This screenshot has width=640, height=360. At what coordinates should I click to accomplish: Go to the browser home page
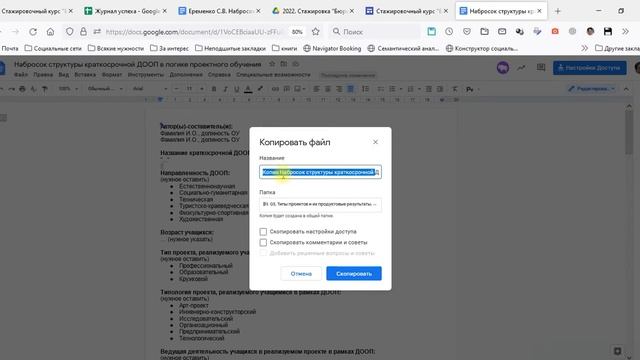pyautogui.click(x=50, y=31)
